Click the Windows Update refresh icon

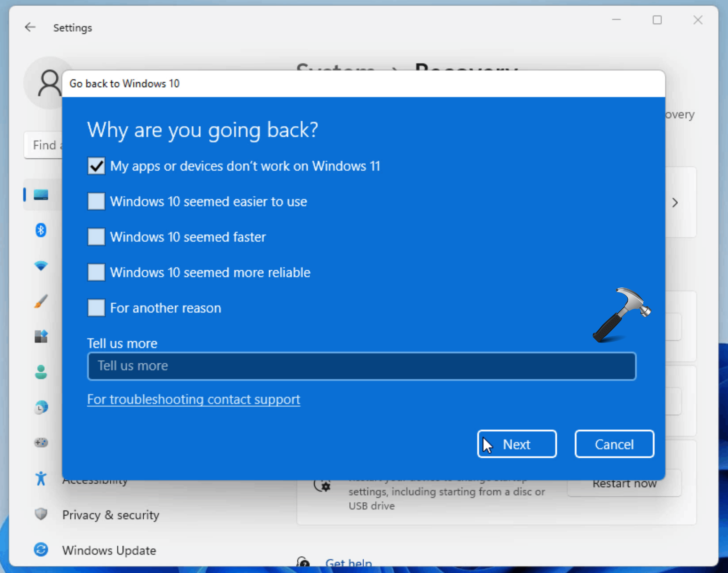41,549
